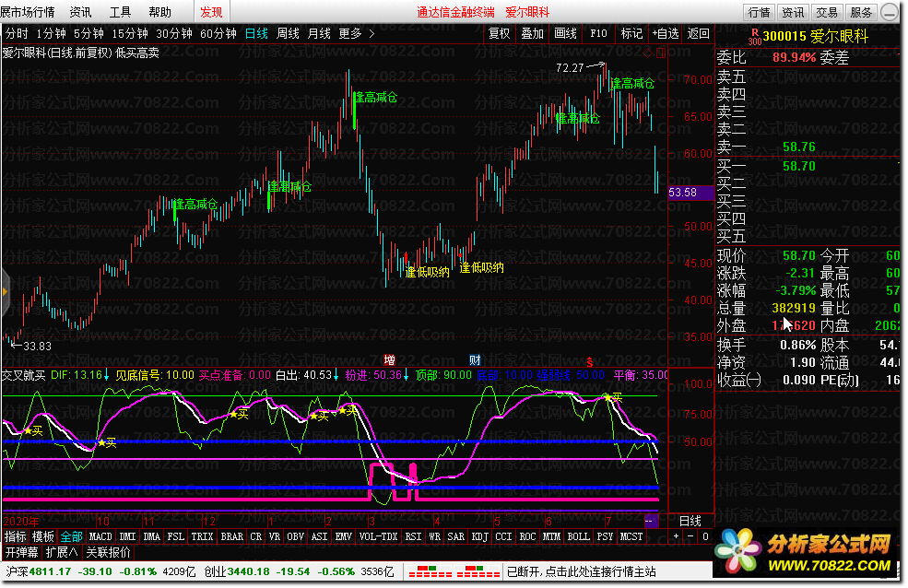Apply the BOLL indicator
This screenshot has height=588, width=908.
coord(579,536)
